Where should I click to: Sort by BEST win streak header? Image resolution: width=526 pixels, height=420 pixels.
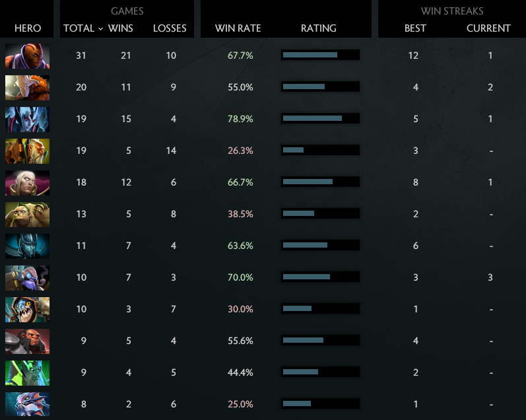pos(415,28)
